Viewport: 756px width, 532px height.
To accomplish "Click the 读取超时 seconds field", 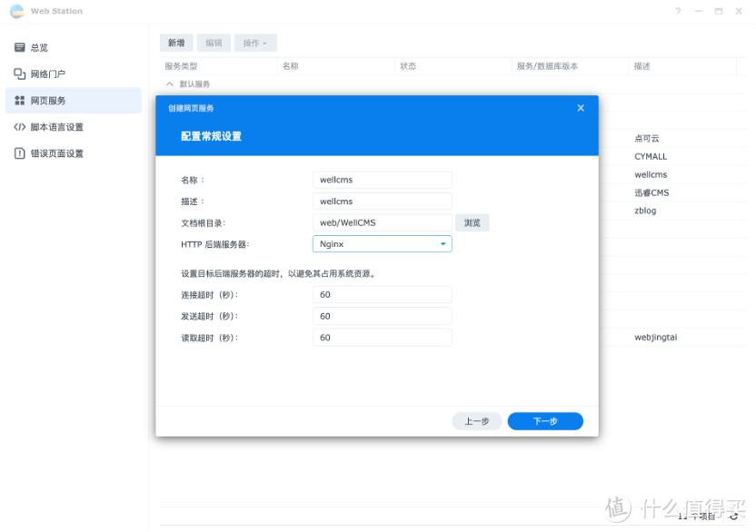I will (383, 338).
